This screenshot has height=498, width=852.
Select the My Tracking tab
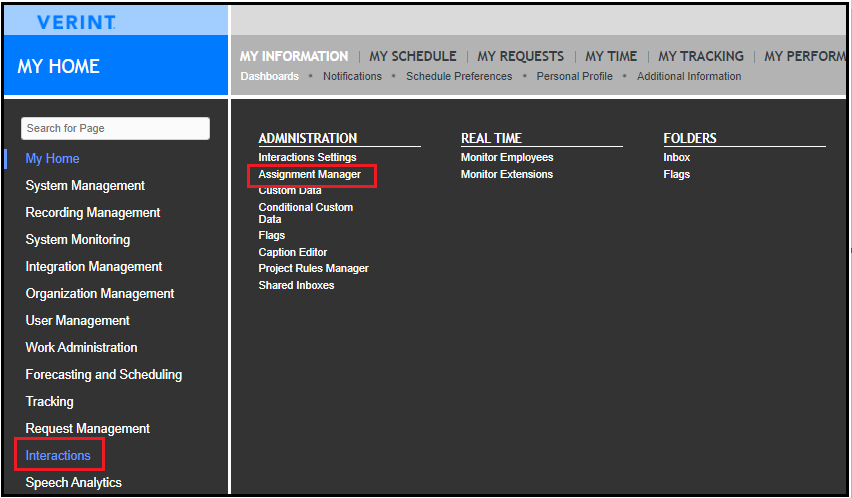click(x=701, y=56)
